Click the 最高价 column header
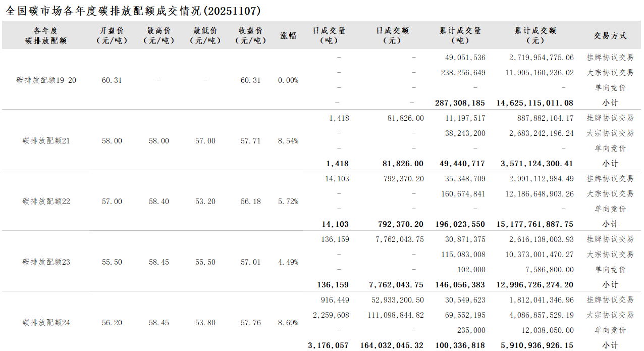Screen dimensions: 644x351 point(158,35)
